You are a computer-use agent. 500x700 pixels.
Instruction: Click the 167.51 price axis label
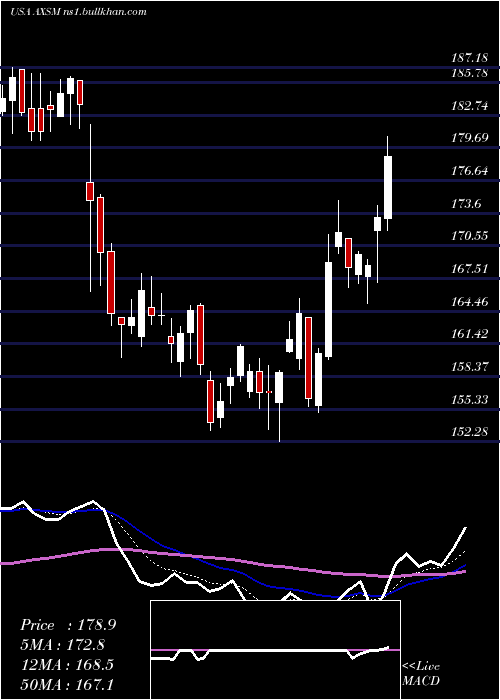coord(469,269)
